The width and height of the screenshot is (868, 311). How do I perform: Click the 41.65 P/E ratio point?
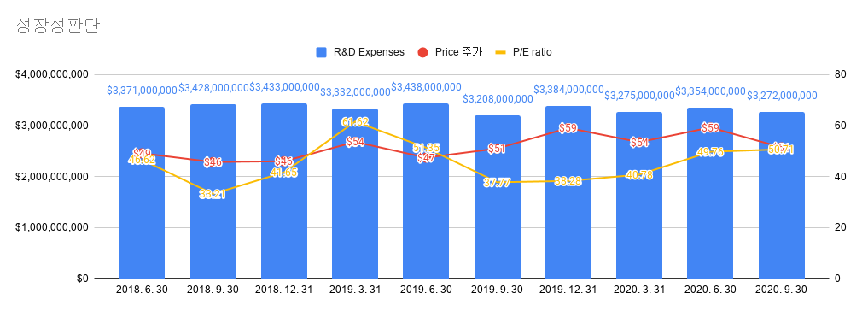[x=284, y=173]
